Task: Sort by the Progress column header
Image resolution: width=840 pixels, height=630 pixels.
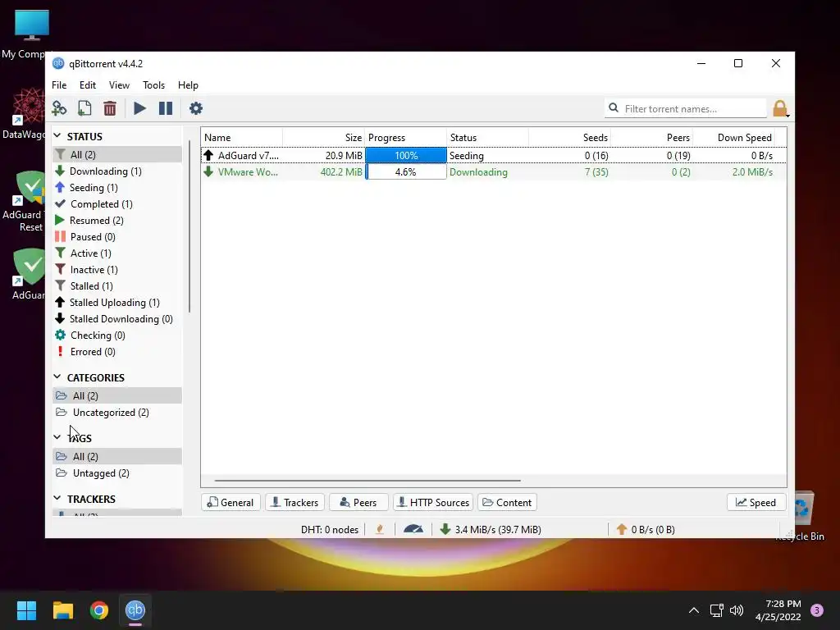Action: (x=405, y=138)
